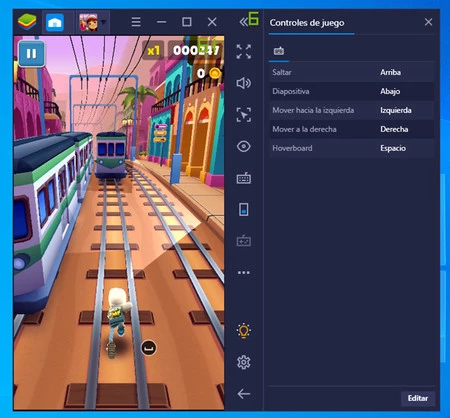The height and width of the screenshot is (418, 450).
Task: Lock the mouse cursor from the sidebar
Action: (x=244, y=115)
